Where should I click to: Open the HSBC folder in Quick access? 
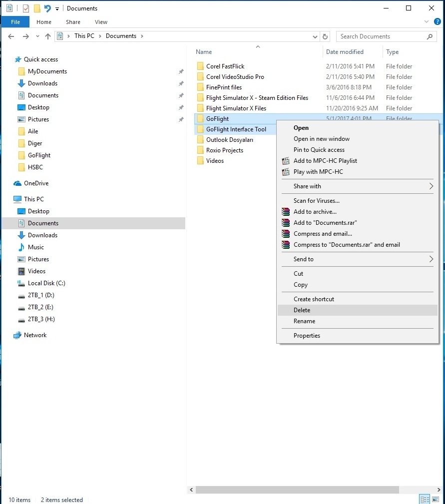[35, 167]
